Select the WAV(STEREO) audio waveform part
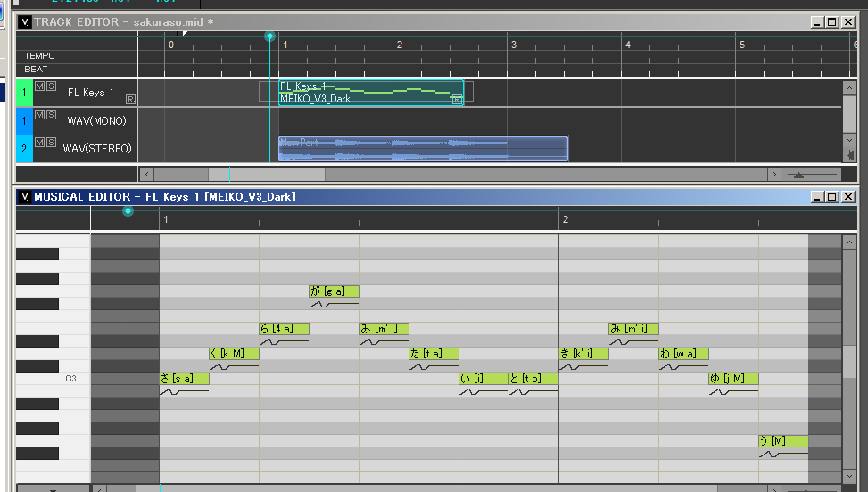 coord(423,148)
